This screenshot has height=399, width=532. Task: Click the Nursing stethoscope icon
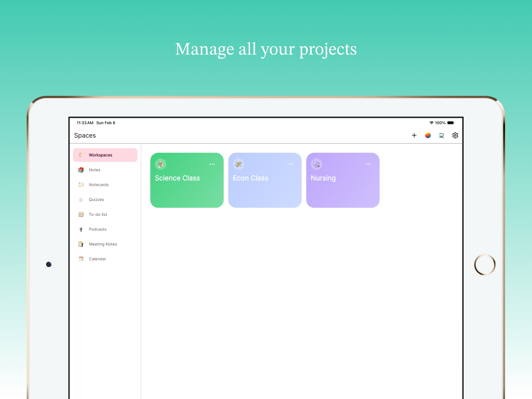click(316, 164)
